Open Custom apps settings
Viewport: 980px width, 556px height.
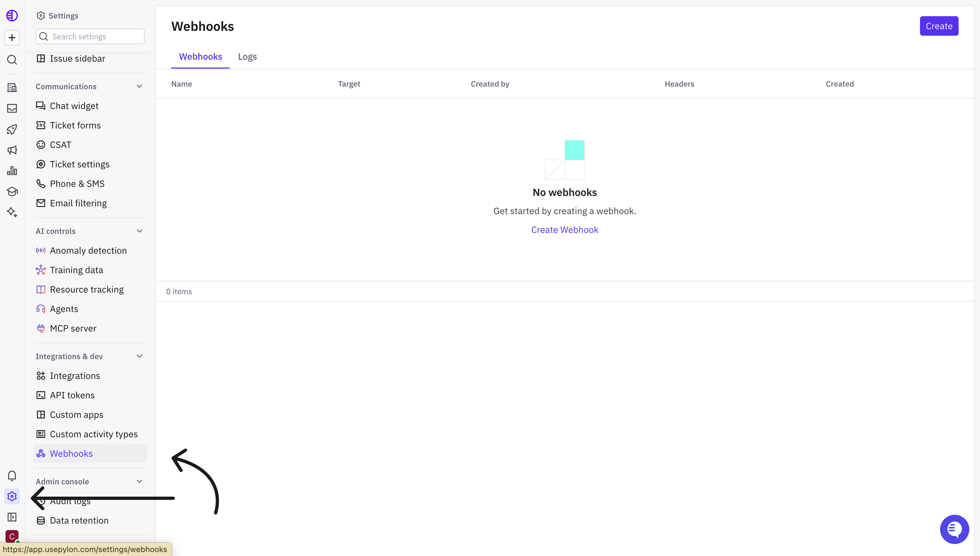coord(90,415)
